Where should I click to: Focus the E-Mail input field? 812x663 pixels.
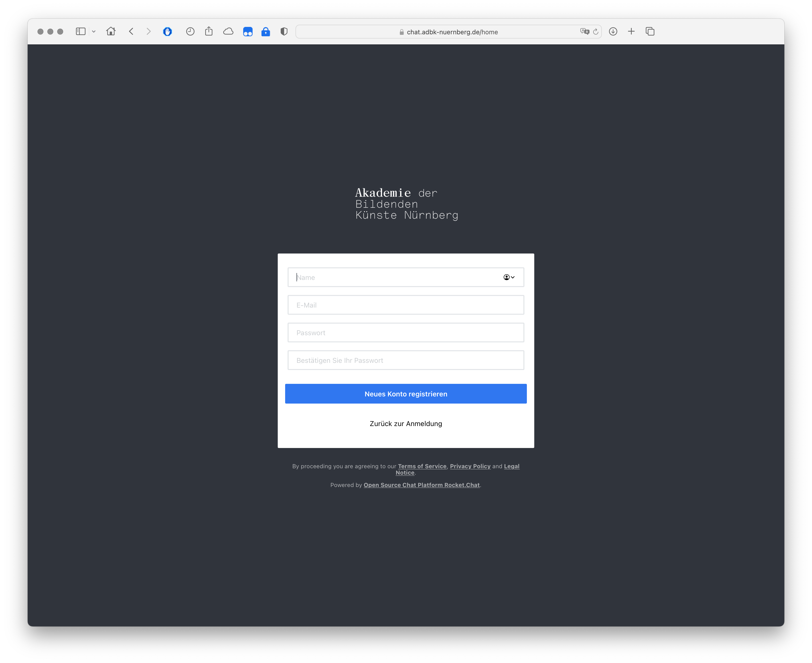coord(406,305)
